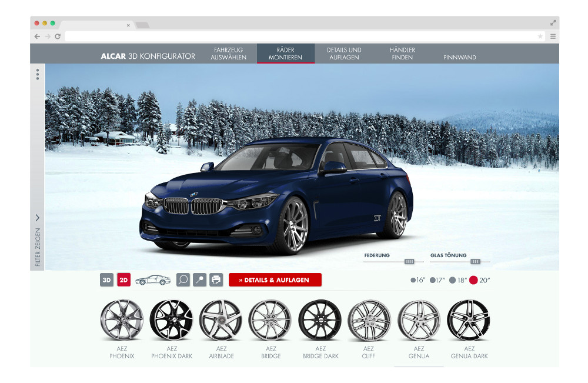Viewport: 588px width, 383px height.
Task: Open the browser hamburger menu
Action: pos(553,36)
